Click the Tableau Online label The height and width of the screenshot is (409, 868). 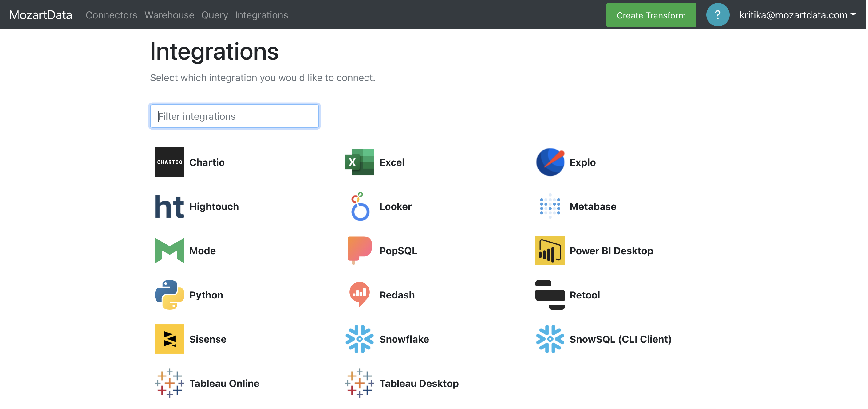[224, 384]
